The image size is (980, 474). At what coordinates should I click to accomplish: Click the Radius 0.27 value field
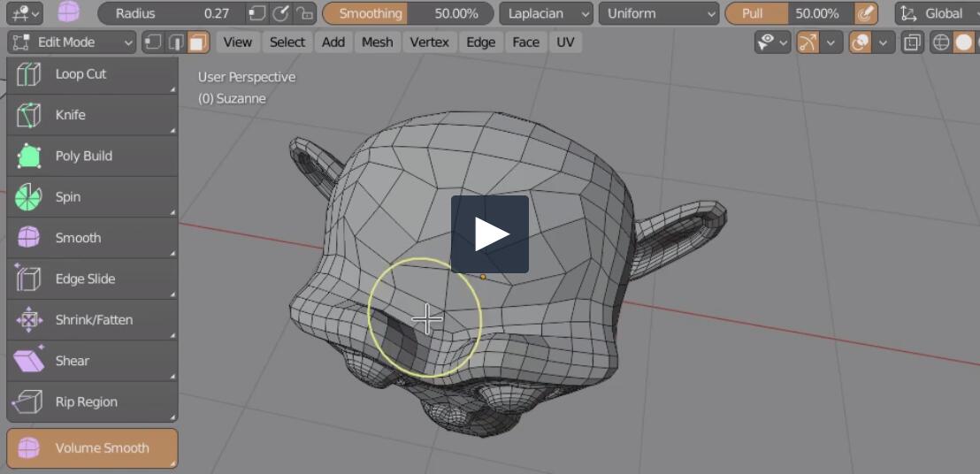pyautogui.click(x=172, y=13)
